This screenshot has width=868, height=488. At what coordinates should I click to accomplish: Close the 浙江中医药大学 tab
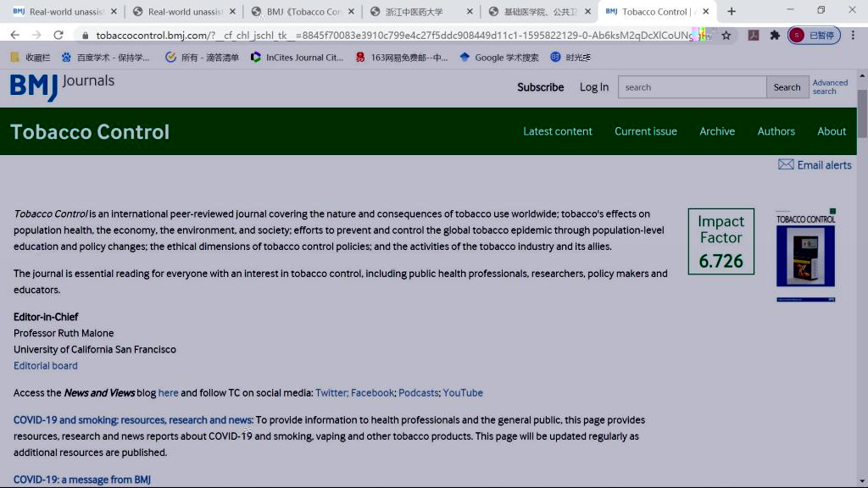pyautogui.click(x=470, y=12)
